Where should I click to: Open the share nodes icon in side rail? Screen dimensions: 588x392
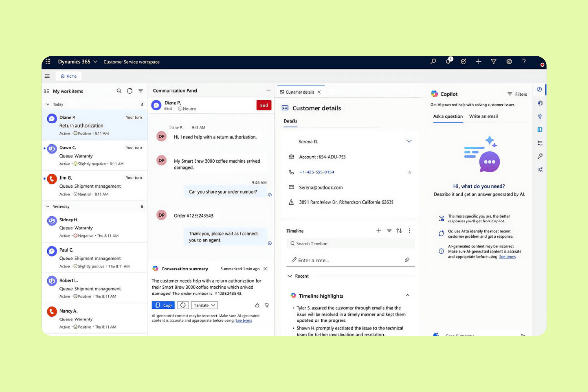click(539, 170)
